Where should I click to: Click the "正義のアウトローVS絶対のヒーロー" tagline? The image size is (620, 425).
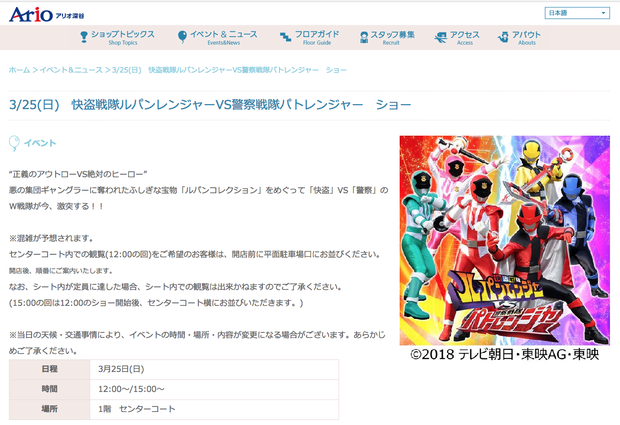pyautogui.click(x=78, y=174)
